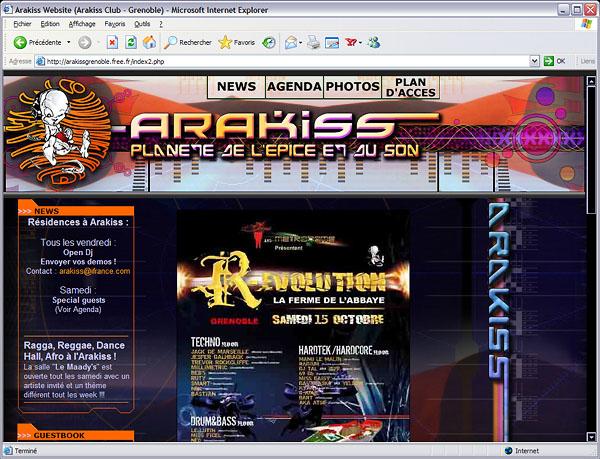Open the Affichage menu
Image resolution: width=600 pixels, height=459 pixels.
pos(82,24)
